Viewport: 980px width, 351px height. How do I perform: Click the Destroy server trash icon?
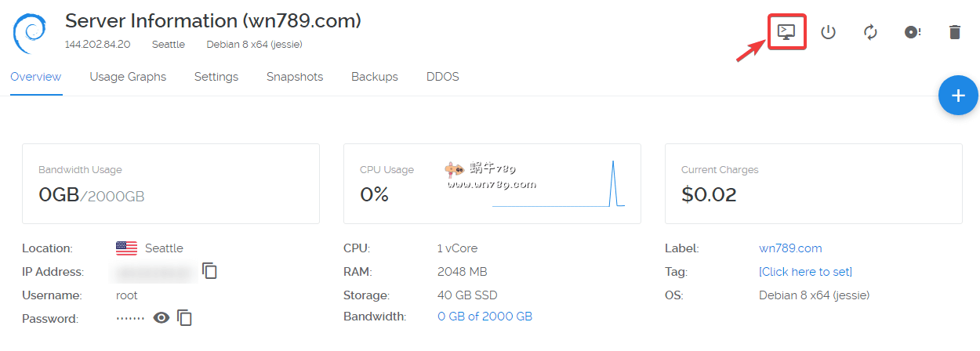tap(954, 32)
